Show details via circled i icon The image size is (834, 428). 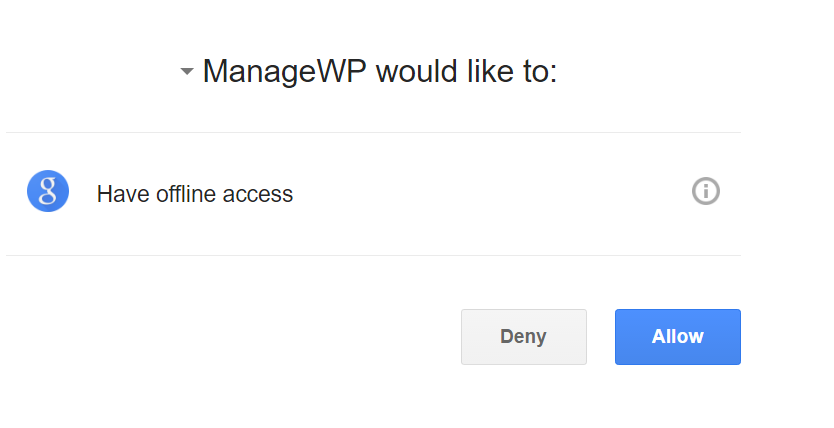[x=706, y=191]
